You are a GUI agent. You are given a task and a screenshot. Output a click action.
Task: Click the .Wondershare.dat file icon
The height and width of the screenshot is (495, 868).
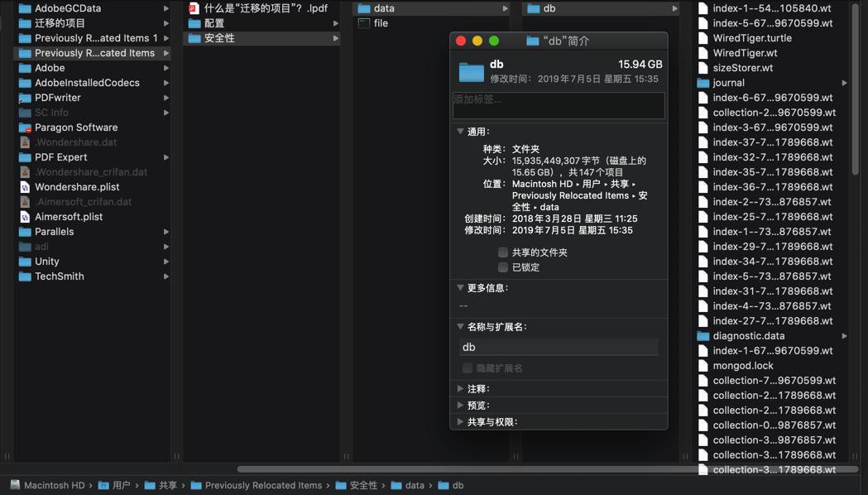[25, 142]
